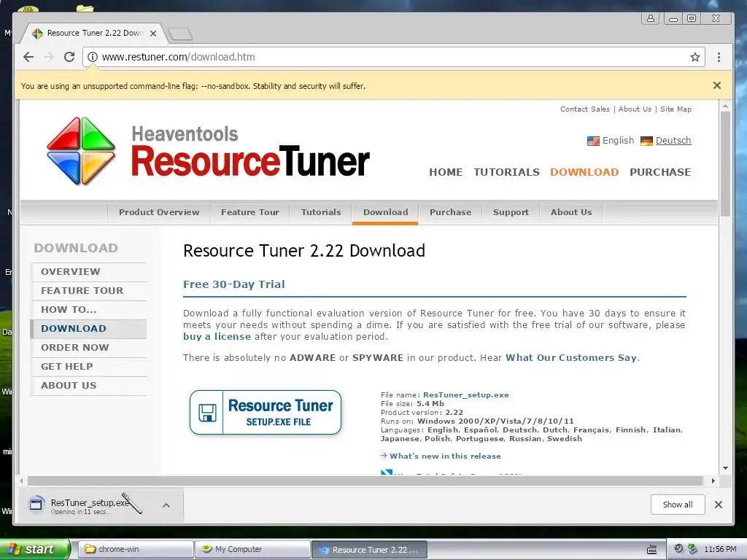Follow the 'buy a license' link
Screen dimensions: 747x560
[217, 337]
